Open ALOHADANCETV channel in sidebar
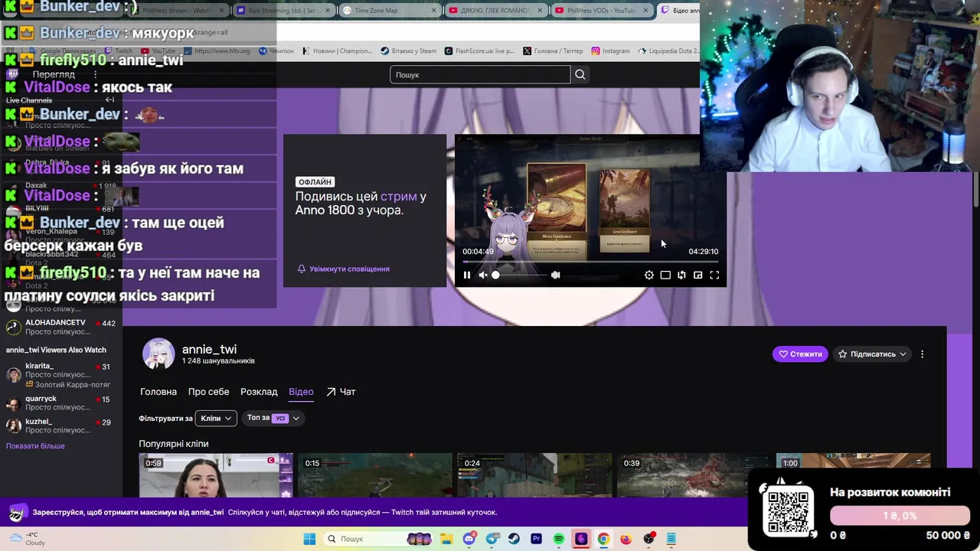The image size is (980, 551). (x=60, y=327)
